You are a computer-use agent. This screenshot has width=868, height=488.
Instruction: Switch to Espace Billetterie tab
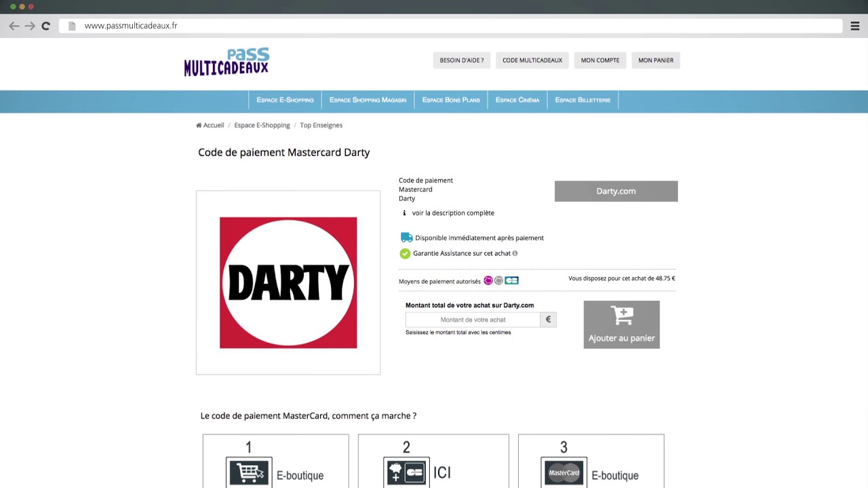583,100
